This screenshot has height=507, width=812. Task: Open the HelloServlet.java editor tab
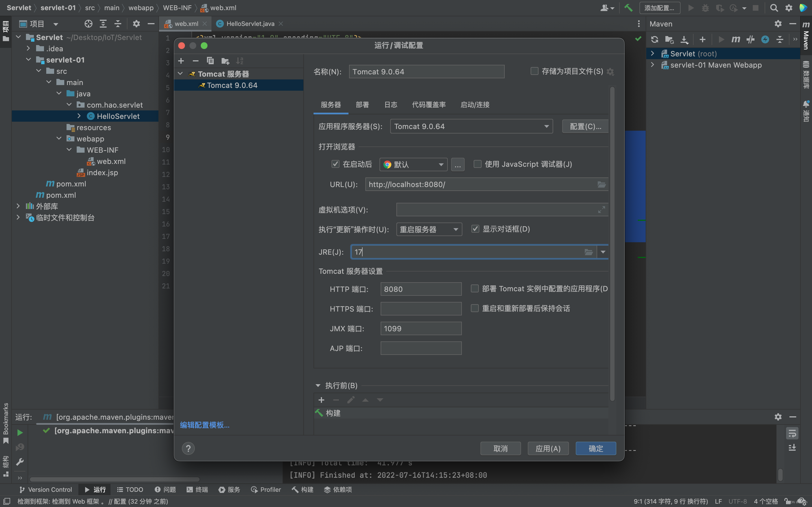250,24
